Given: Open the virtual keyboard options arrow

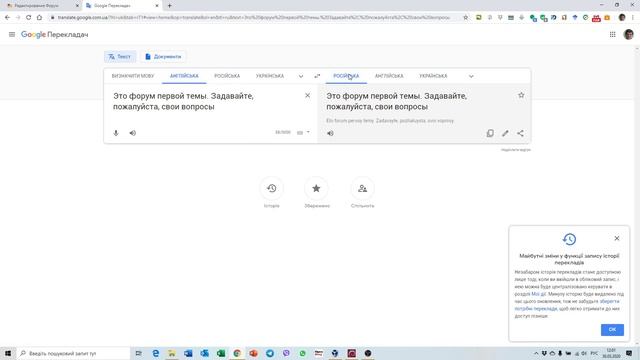Looking at the screenshot, I should tap(308, 132).
